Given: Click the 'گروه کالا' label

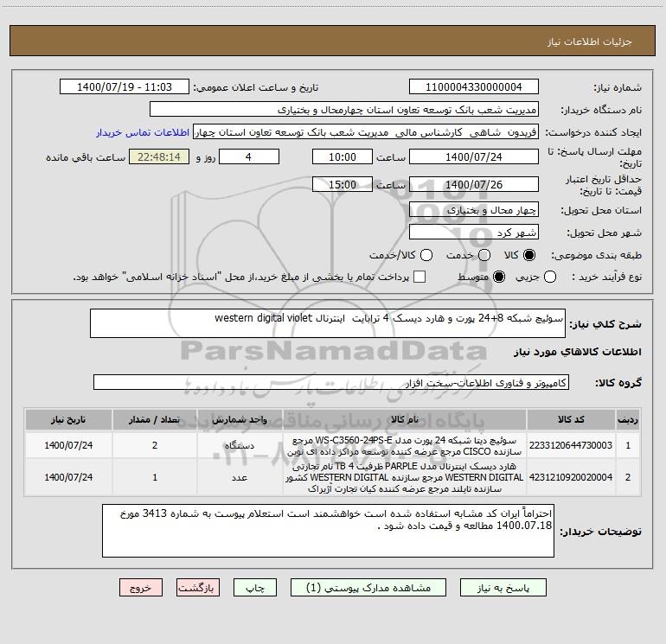Looking at the screenshot, I should pos(618,382).
